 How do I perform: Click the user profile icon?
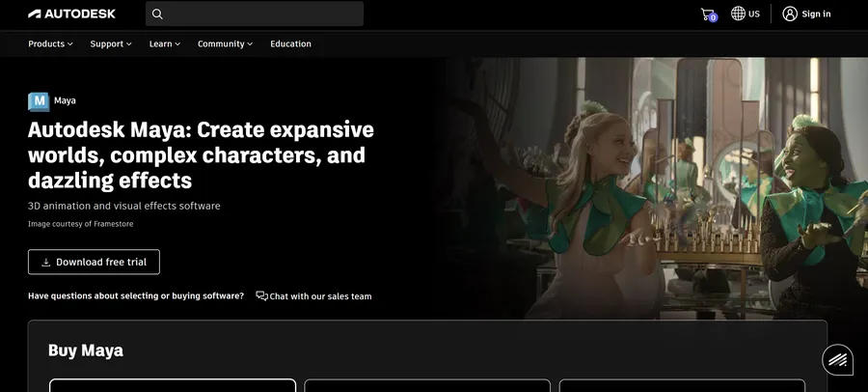pyautogui.click(x=790, y=14)
